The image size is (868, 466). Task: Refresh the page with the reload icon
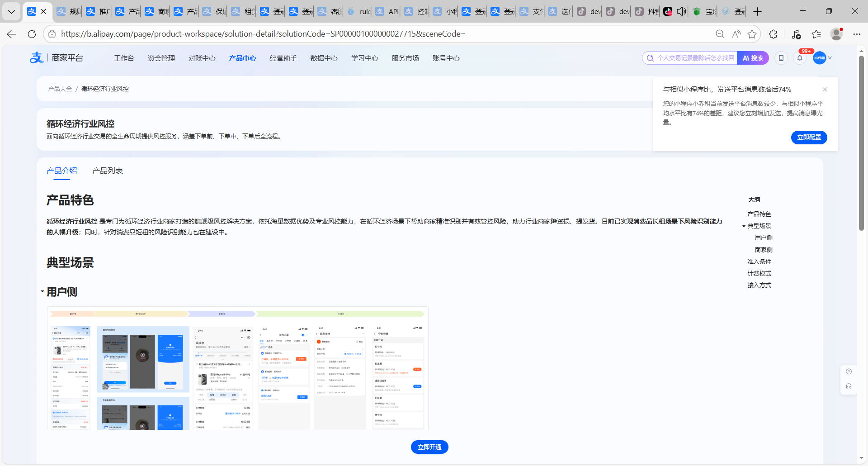tap(32, 34)
